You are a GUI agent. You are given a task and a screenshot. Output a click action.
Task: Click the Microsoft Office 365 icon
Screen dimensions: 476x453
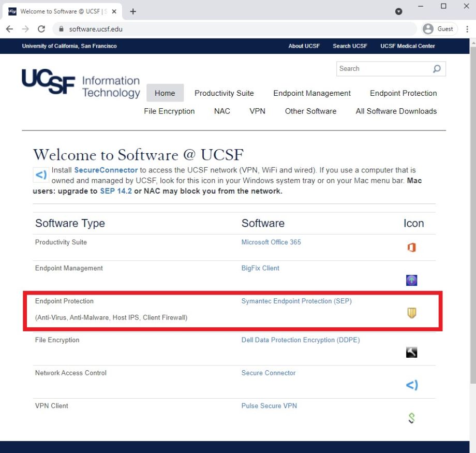tap(411, 247)
